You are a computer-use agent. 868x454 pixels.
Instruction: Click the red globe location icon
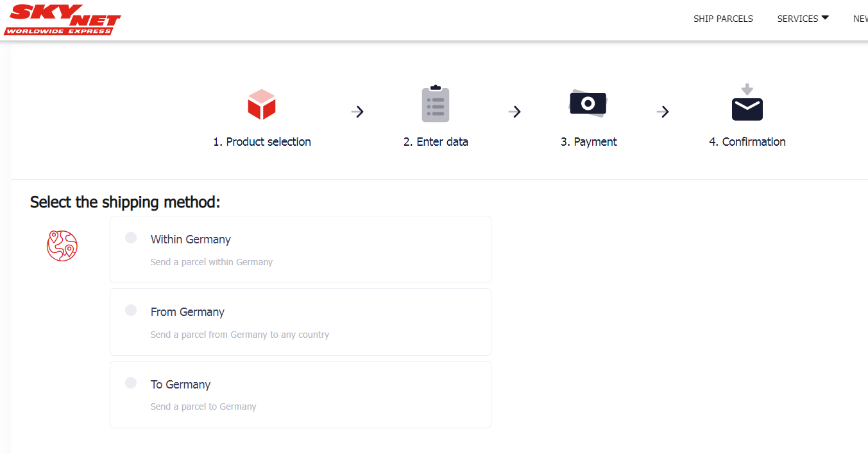click(x=62, y=246)
